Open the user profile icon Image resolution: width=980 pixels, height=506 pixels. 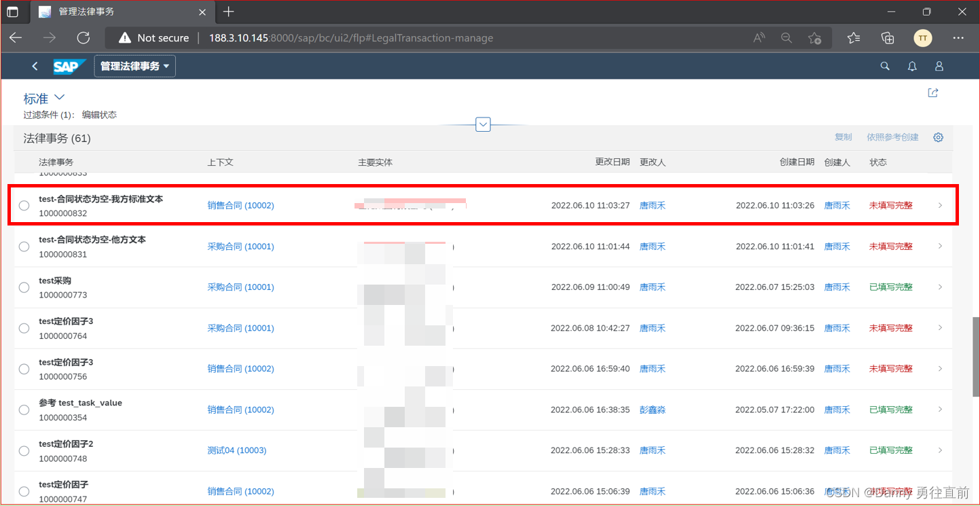pos(939,66)
